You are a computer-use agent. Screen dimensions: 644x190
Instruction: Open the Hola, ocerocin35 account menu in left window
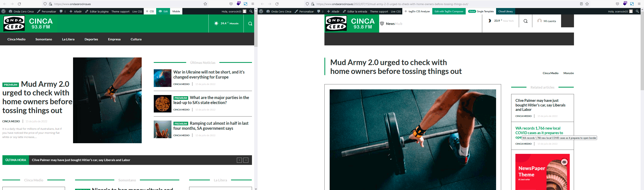coord(234,11)
